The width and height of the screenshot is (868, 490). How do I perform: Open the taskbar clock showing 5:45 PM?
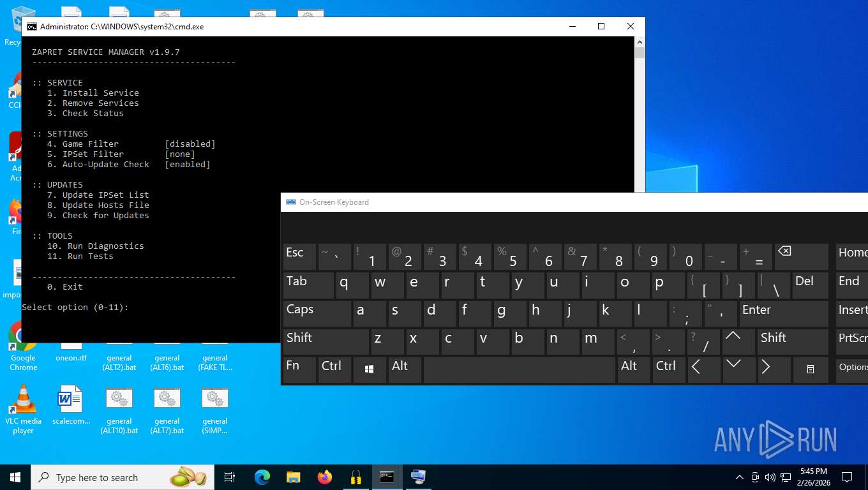click(813, 477)
